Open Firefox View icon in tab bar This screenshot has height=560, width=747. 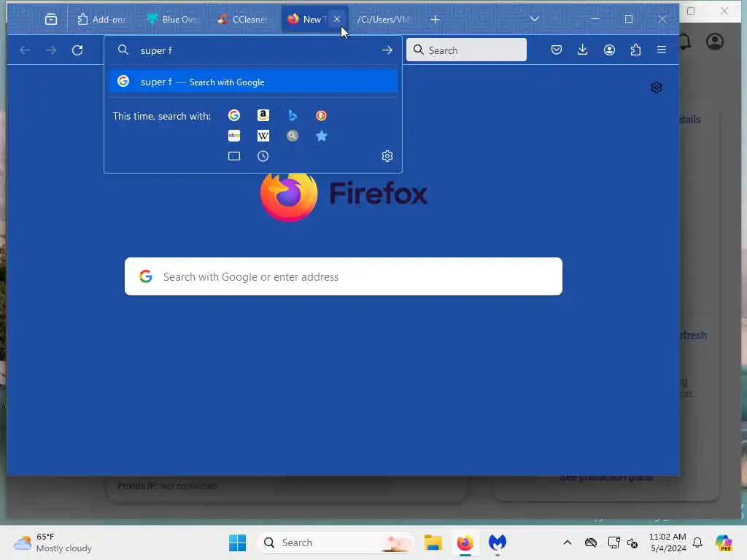point(51,20)
